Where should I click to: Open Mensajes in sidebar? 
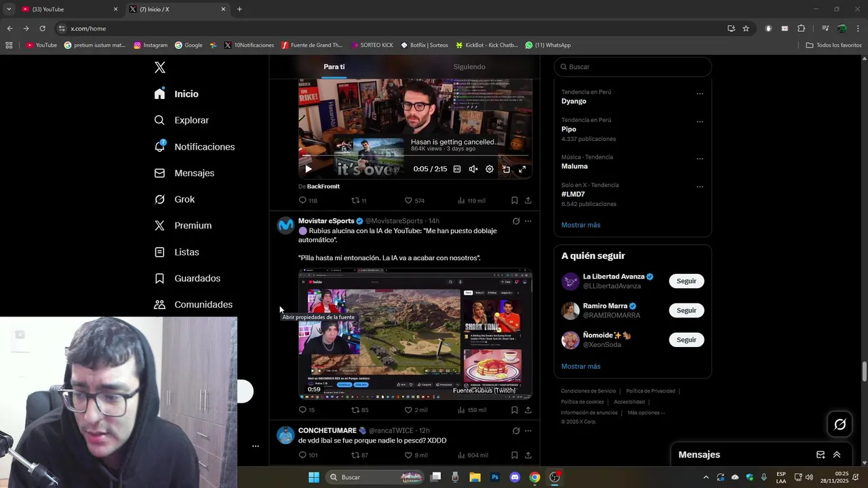pos(184,173)
